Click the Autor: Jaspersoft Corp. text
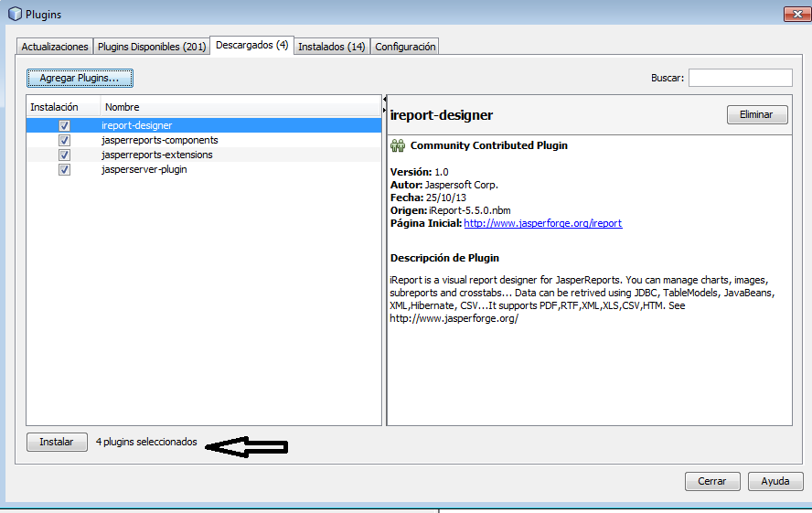The height and width of the screenshot is (513, 812). pyautogui.click(x=443, y=185)
